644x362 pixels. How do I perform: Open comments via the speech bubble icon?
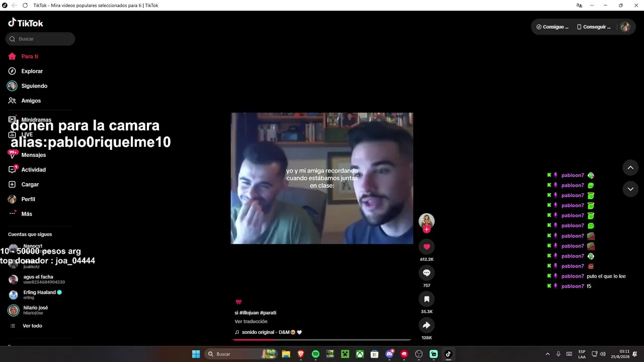pyautogui.click(x=427, y=273)
